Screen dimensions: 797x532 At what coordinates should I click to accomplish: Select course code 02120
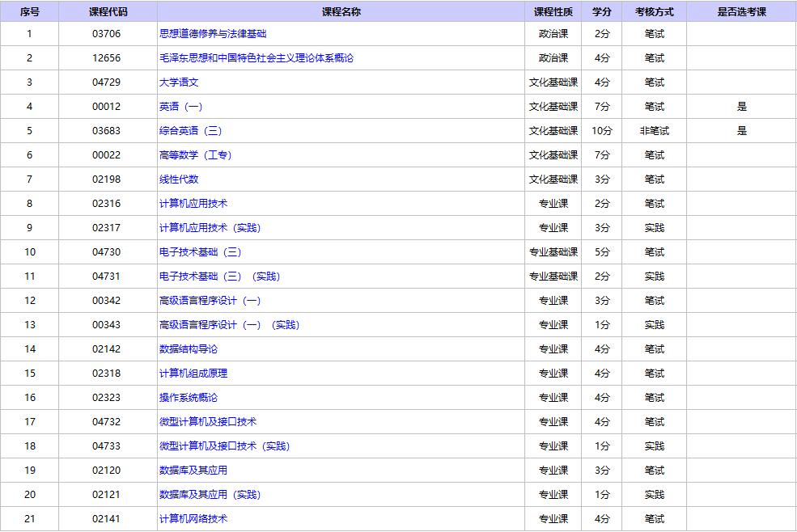[x=107, y=471]
